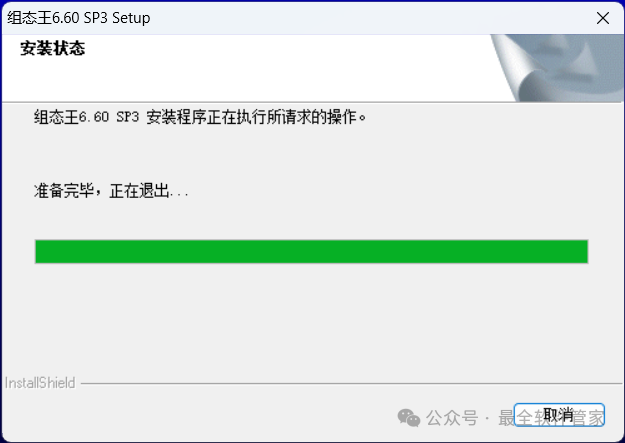Click the 安装状态 heading

52,48
